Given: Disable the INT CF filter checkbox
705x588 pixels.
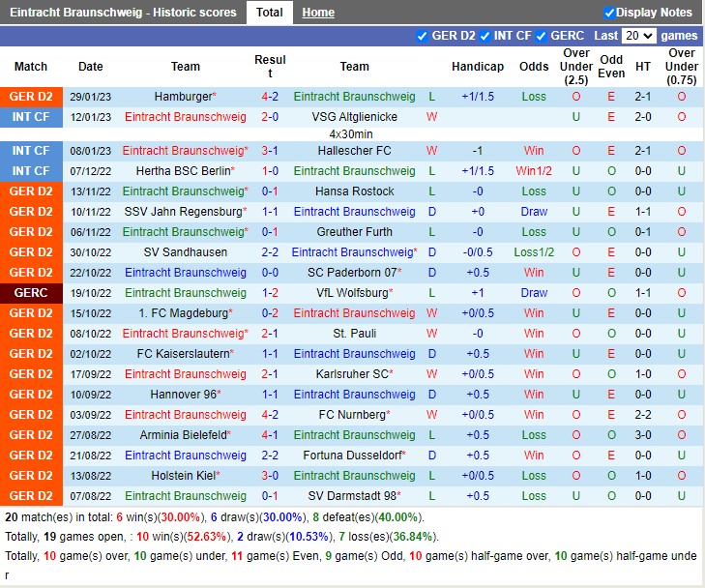Looking at the screenshot, I should click(485, 36).
